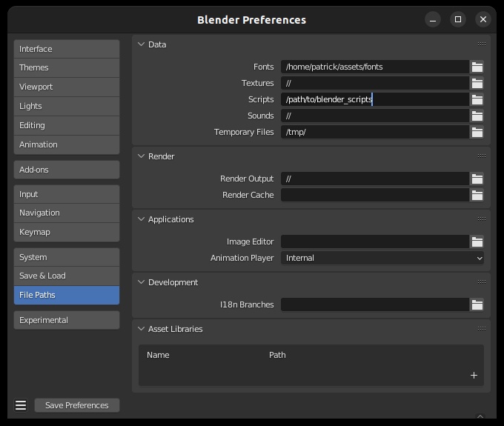Viewport: 504px width, 426px height.
Task: Collapse the Render panel
Action: point(141,156)
